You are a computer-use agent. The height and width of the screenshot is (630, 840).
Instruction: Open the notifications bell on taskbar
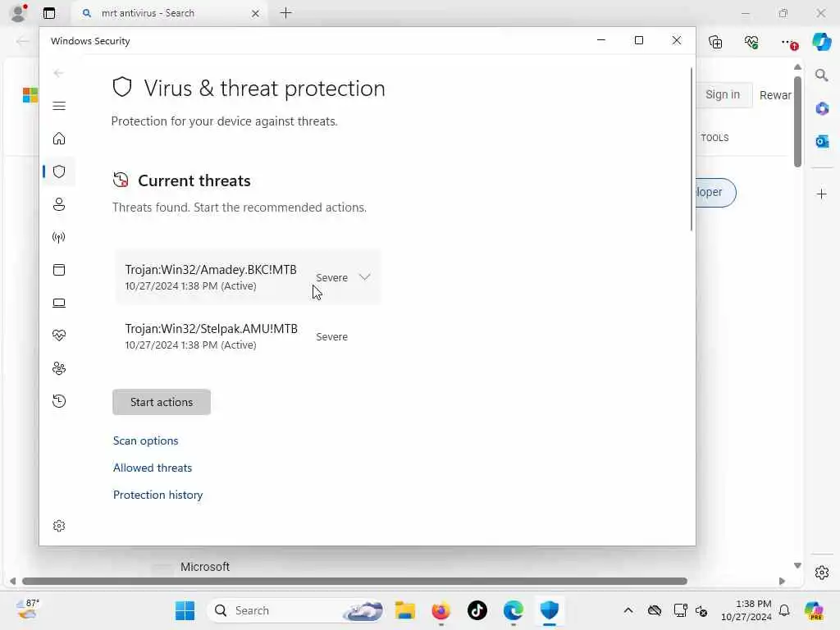[784, 610]
